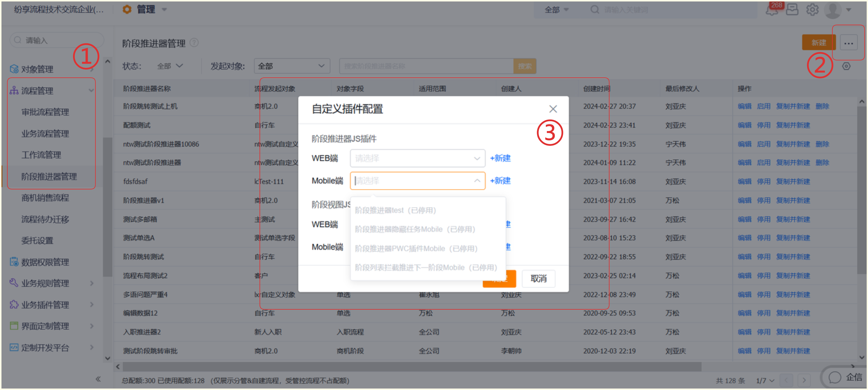Open 审批流程管理 in sidebar
868x390 pixels.
pyautogui.click(x=45, y=112)
